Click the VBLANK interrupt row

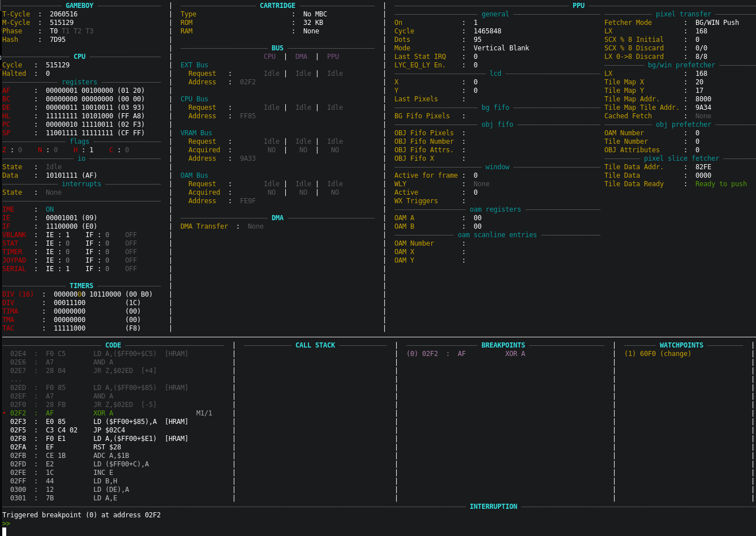click(x=70, y=235)
